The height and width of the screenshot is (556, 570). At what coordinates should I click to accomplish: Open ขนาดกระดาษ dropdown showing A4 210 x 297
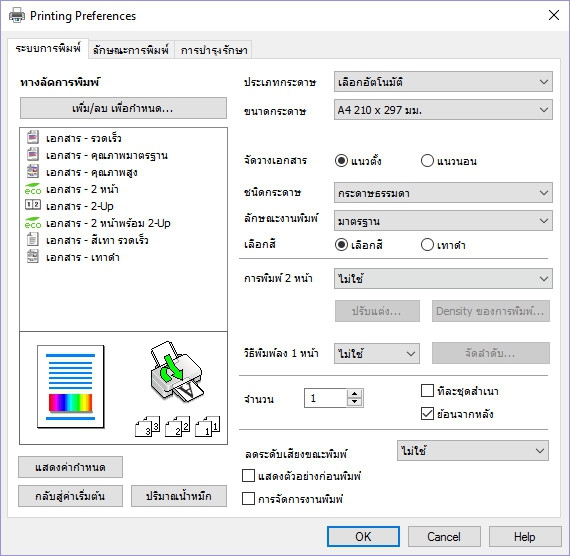click(443, 109)
